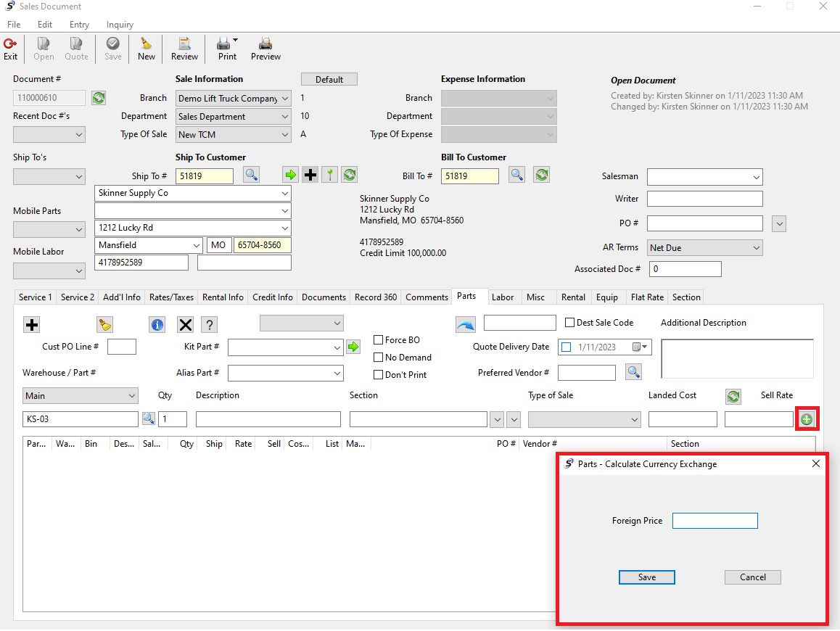Click the map pin icon by Ship To
Viewport: 840px width, 631px height.
point(329,175)
